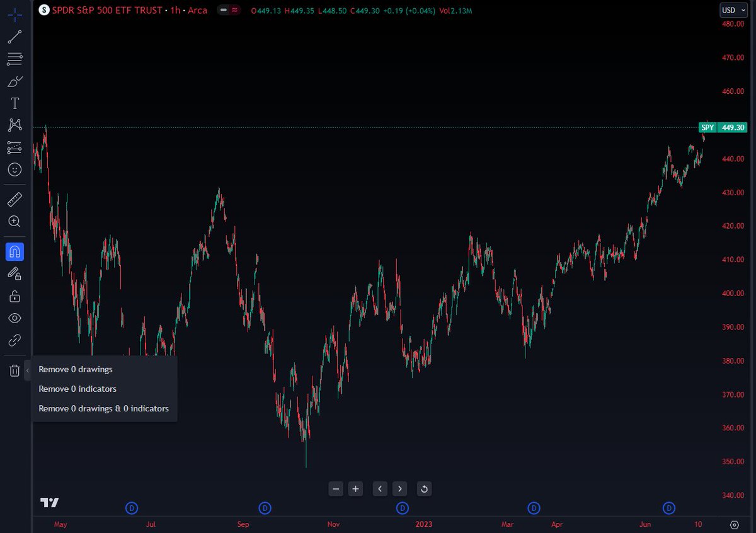Click the drawings sync link icon
Image resolution: width=756 pixels, height=533 pixels.
coord(14,340)
